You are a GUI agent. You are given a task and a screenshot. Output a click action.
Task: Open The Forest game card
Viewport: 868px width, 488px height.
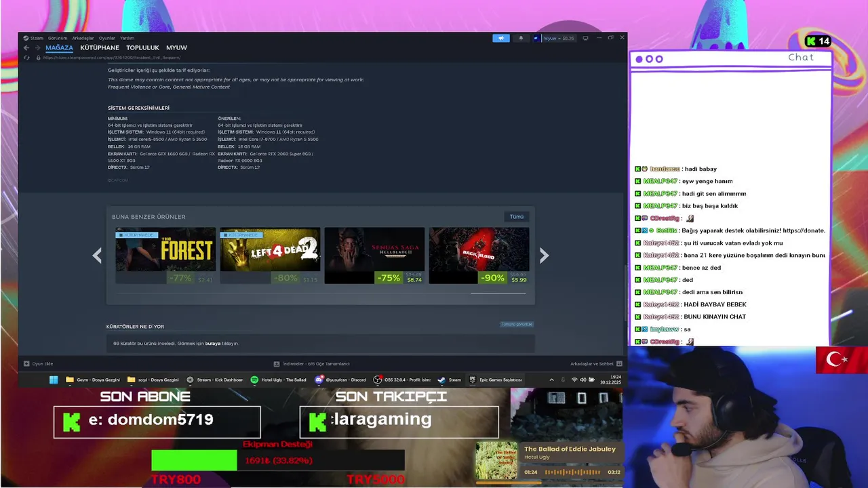click(165, 256)
